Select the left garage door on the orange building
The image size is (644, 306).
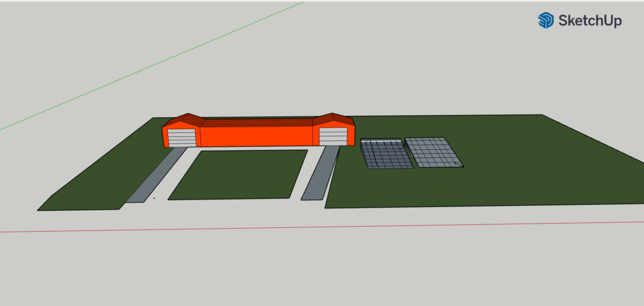182,137
